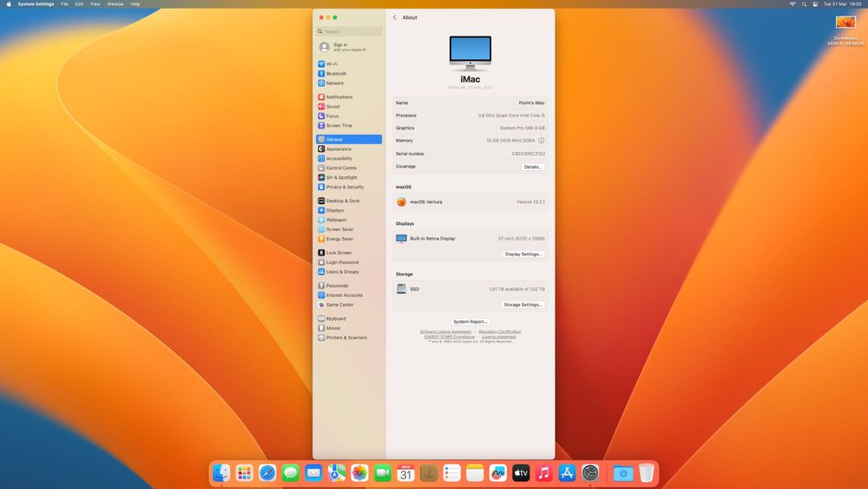
Task: Open App Store from the Dock
Action: tap(567, 473)
